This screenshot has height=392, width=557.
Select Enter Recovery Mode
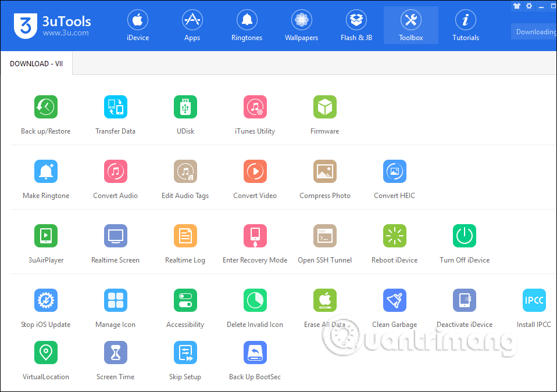tap(255, 236)
